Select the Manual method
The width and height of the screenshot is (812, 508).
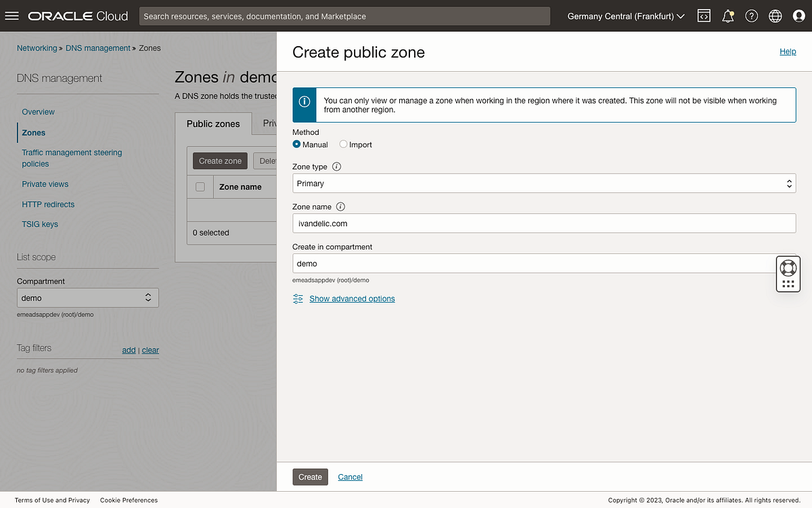[296, 144]
